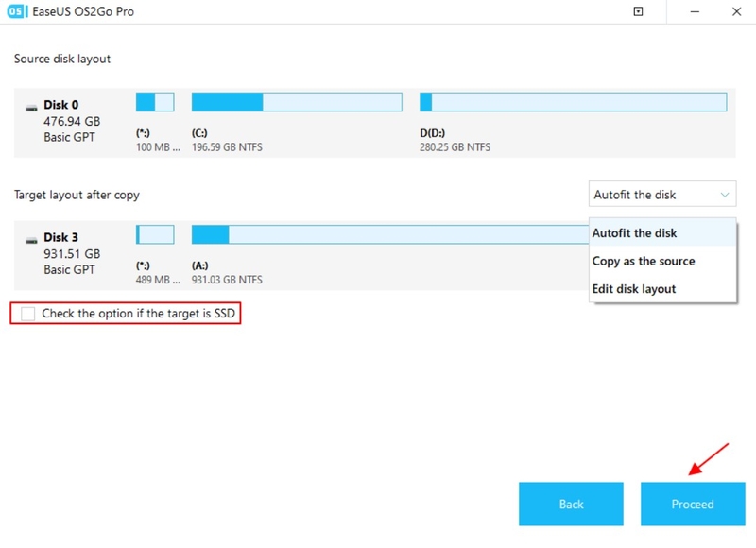The width and height of the screenshot is (756, 548).
Task: Click the (C:) partition label
Action: [x=199, y=133]
